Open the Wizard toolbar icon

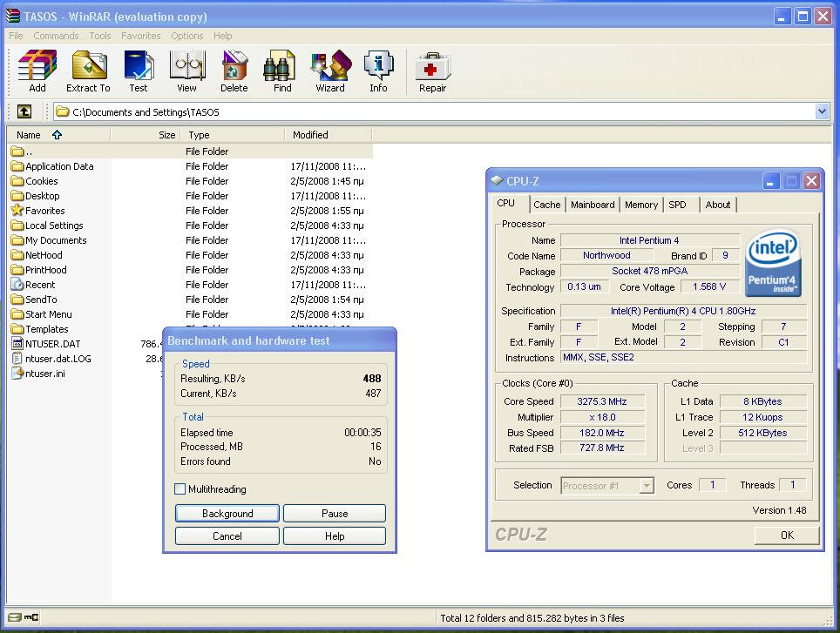pos(330,65)
